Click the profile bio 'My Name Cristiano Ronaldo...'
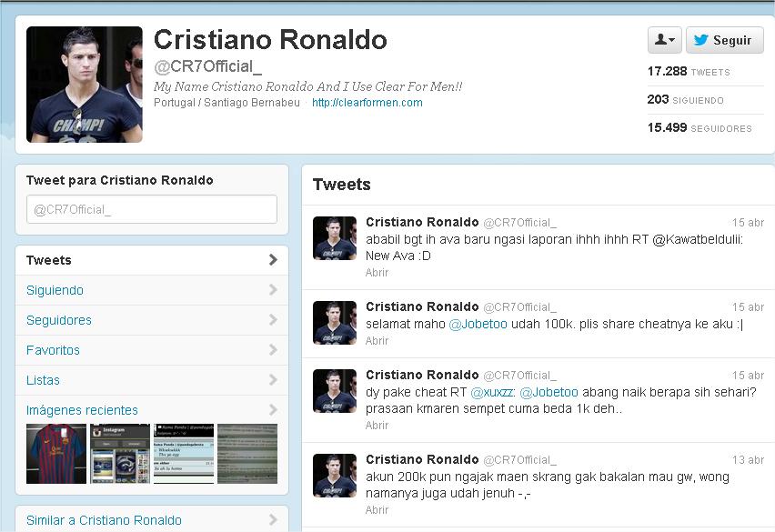 (308, 86)
